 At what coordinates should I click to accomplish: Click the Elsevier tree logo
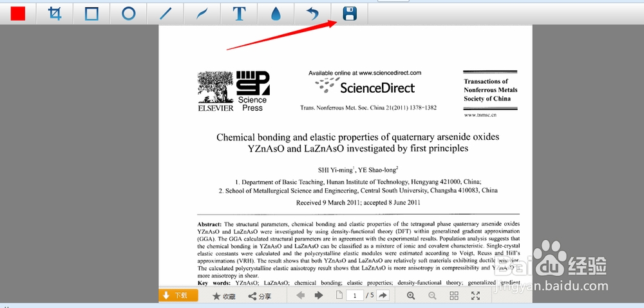[x=216, y=91]
